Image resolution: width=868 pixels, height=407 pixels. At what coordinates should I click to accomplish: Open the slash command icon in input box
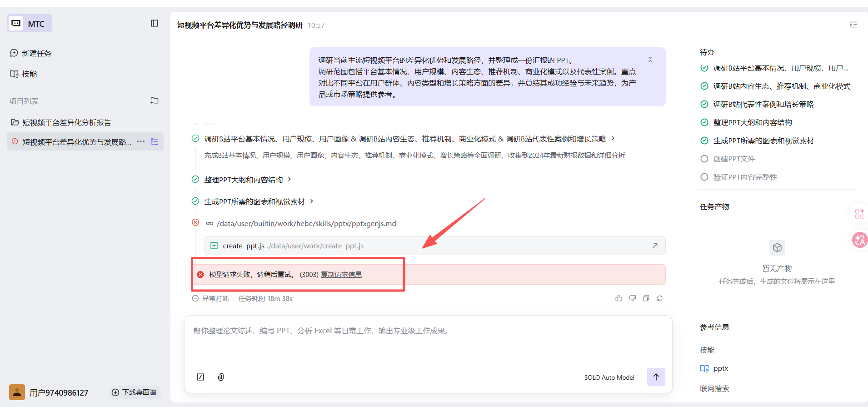coord(200,377)
